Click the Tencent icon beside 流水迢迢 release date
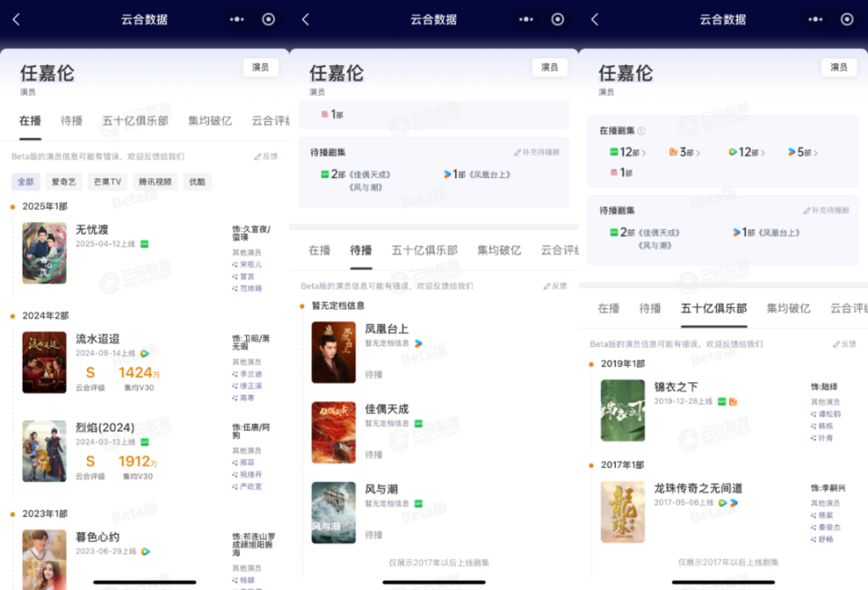This screenshot has width=868, height=590. pos(145,352)
